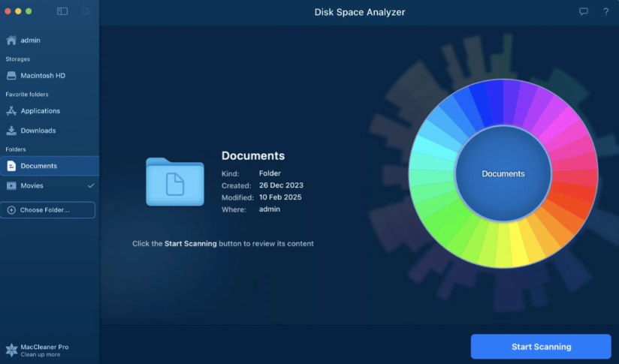Viewport: 619px width, 364px height.
Task: Click the created date 26 Dec 2023
Action: tap(281, 185)
